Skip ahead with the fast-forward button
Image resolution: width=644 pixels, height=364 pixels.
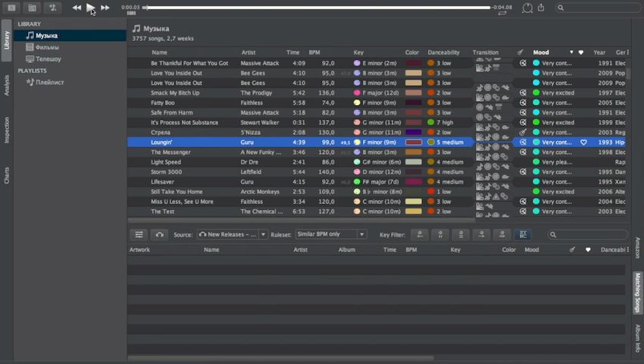pos(105,8)
